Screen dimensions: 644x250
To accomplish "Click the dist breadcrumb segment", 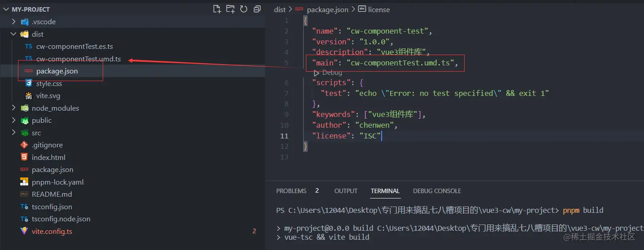I will (x=280, y=9).
